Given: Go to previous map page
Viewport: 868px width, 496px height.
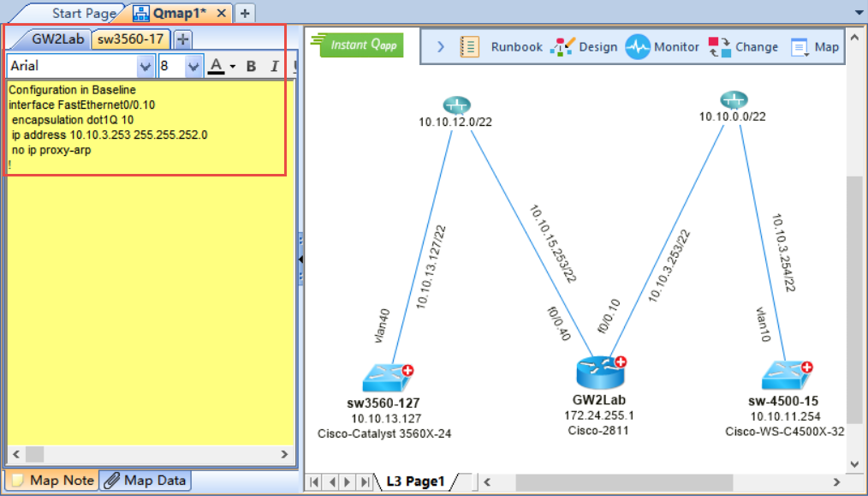Looking at the screenshot, I should [x=331, y=481].
